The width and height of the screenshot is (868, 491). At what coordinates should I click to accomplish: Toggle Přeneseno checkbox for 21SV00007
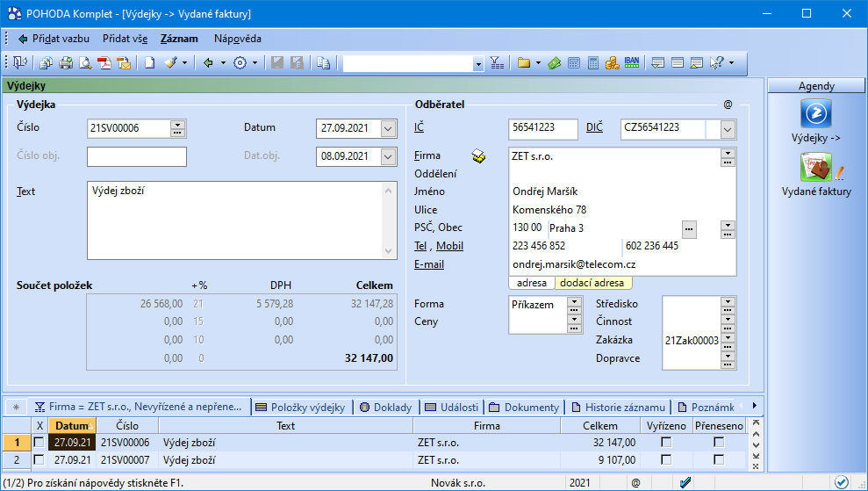[x=719, y=460]
